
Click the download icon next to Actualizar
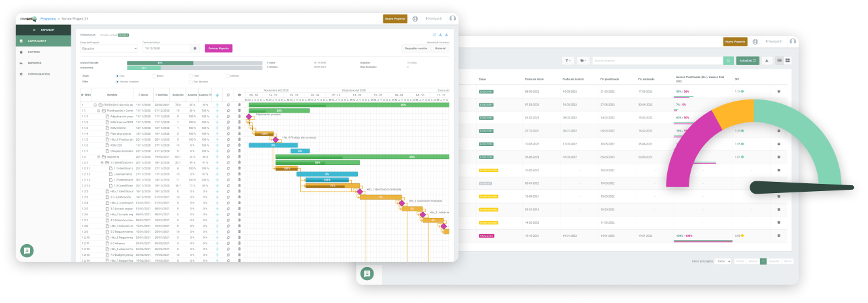(x=767, y=61)
